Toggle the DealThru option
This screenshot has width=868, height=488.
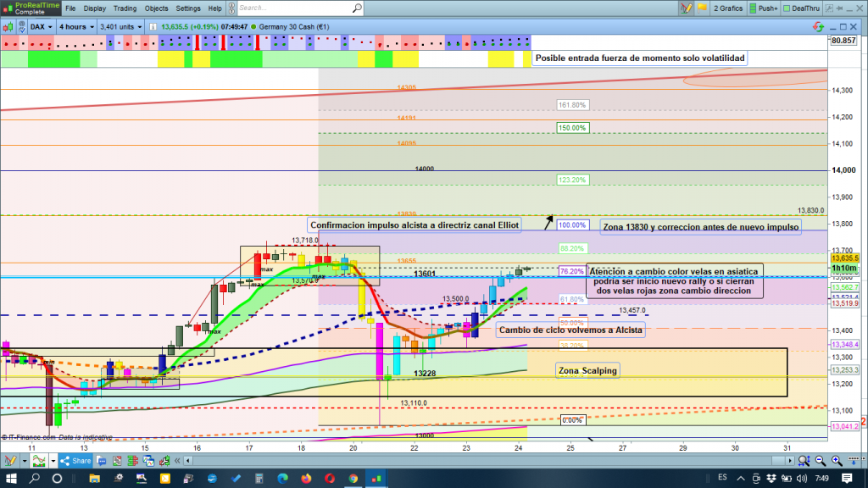click(x=808, y=8)
